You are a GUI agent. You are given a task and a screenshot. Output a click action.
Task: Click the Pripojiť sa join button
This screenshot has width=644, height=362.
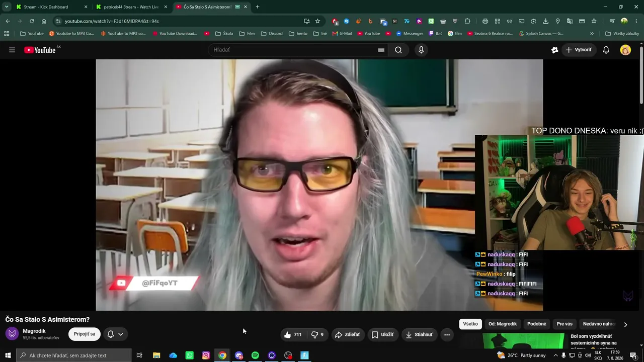point(85,334)
